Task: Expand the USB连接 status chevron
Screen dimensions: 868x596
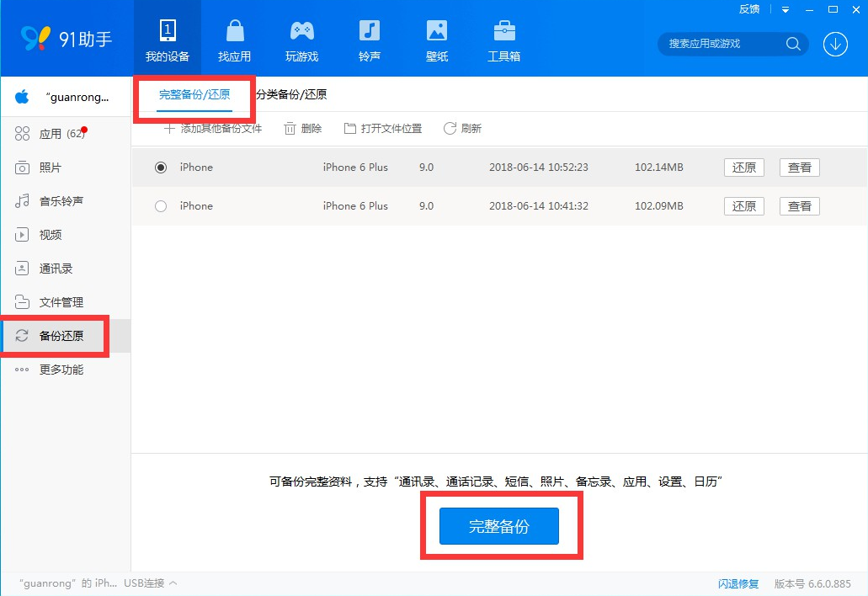Action: [173, 583]
